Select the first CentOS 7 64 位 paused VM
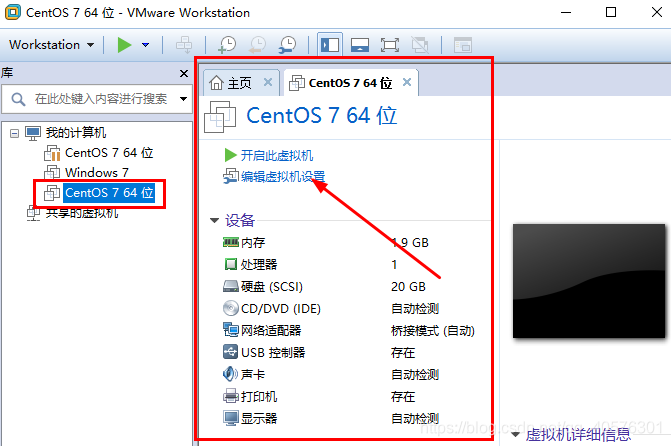The width and height of the screenshot is (671, 446). pos(109,153)
